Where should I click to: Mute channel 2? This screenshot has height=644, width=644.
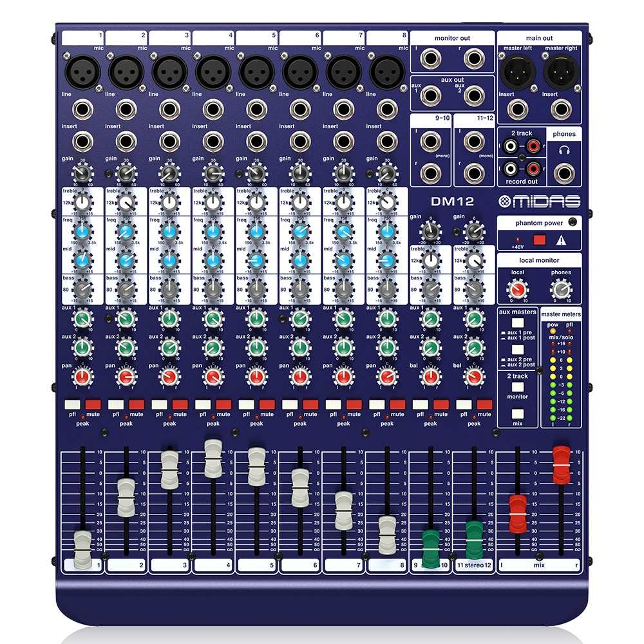[x=137, y=405]
